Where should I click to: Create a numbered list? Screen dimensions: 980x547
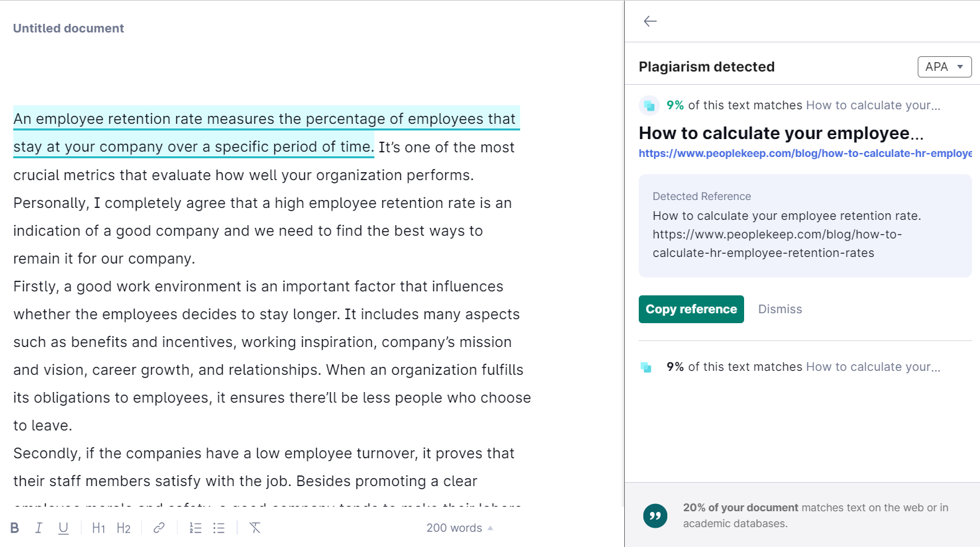point(195,528)
